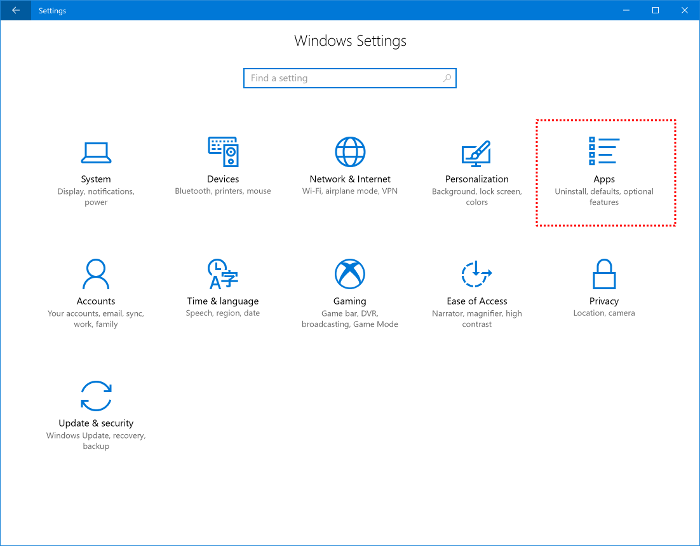Screen dimensions: 700x546
Task: Click 'Game bar, DVR, broadcasting, Game Mode' text
Action: (x=350, y=319)
